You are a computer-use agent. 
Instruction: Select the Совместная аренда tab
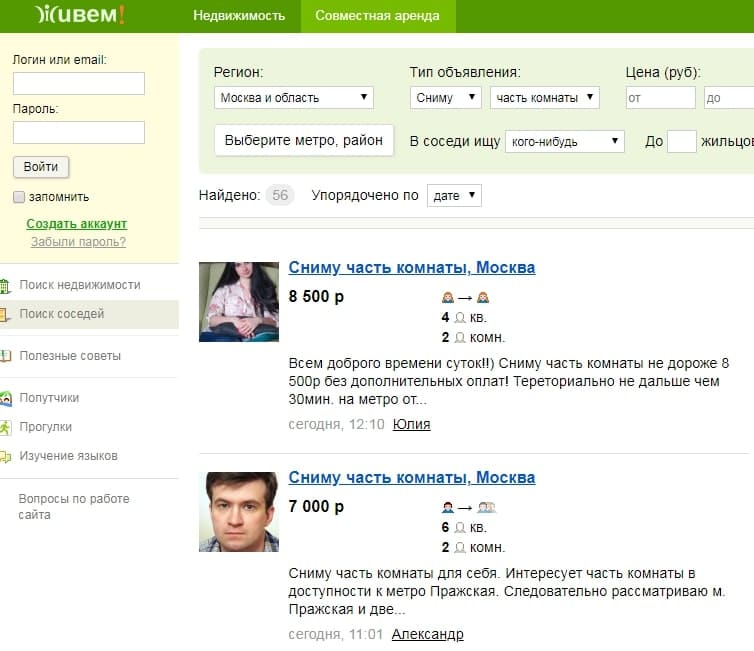point(377,16)
